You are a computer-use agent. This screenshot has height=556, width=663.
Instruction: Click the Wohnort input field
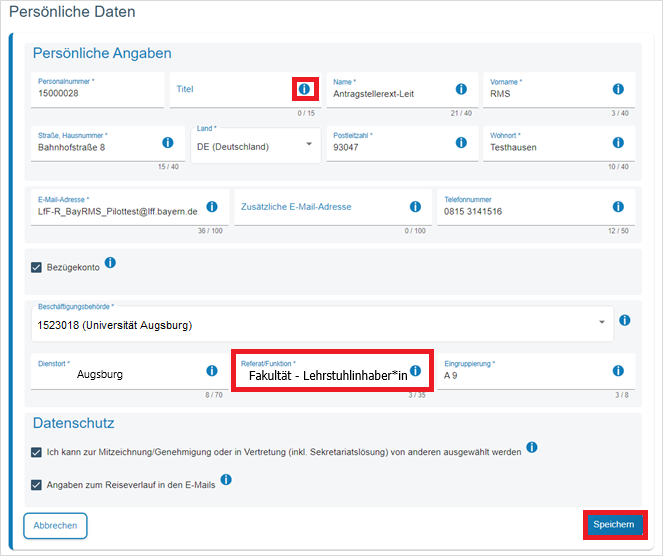[545, 147]
